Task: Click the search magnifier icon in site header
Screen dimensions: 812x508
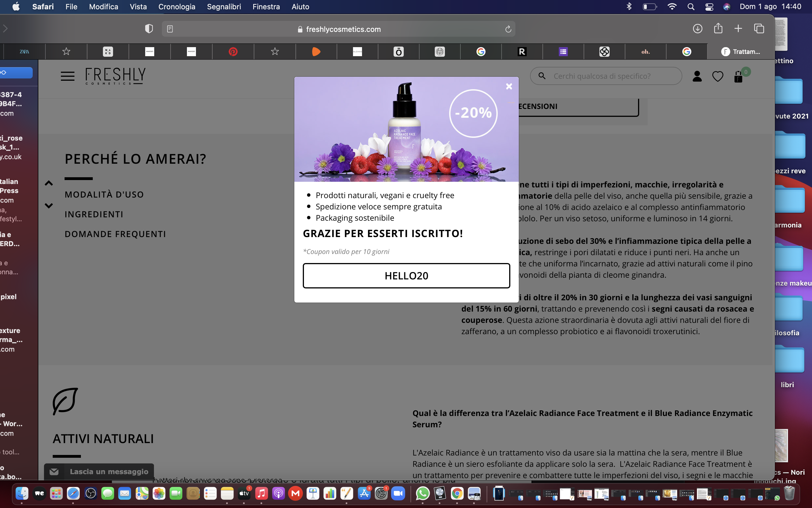Action: 542,76
